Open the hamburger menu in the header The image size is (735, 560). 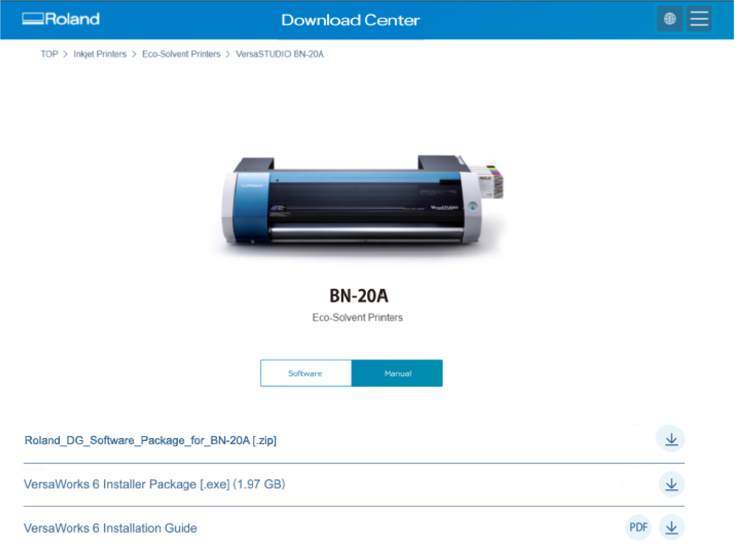(699, 19)
